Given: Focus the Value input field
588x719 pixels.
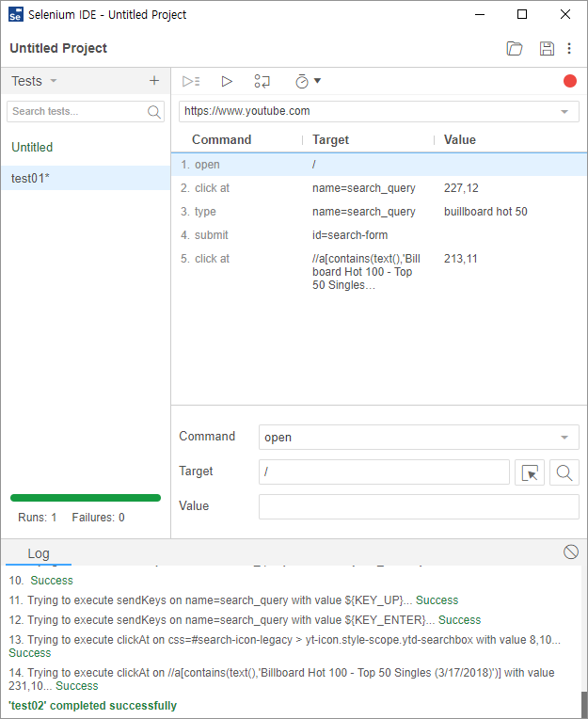Looking at the screenshot, I should pyautogui.click(x=419, y=506).
